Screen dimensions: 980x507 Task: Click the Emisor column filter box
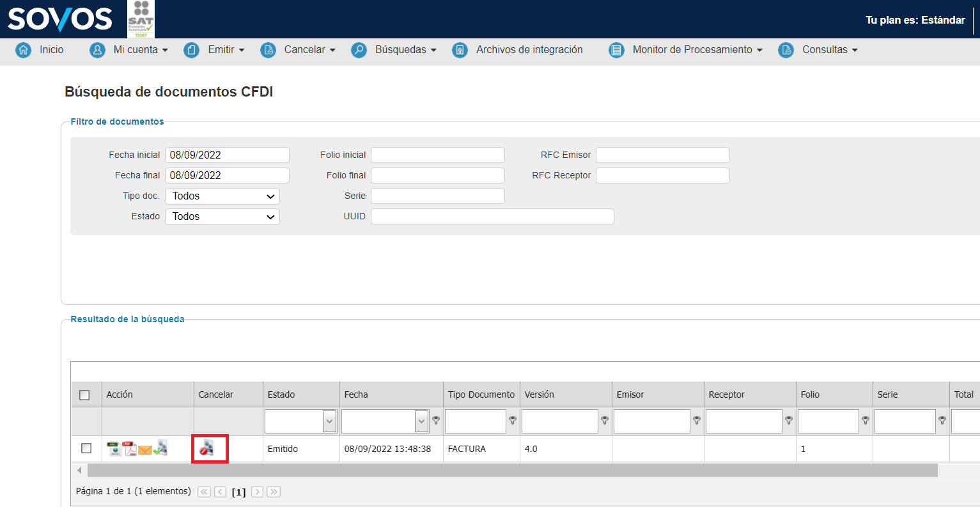tap(652, 421)
